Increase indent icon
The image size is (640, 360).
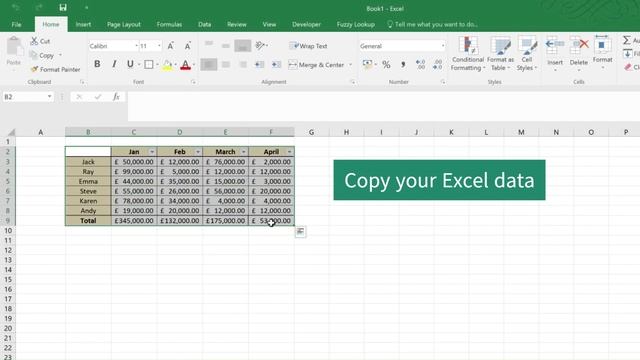[276, 64]
